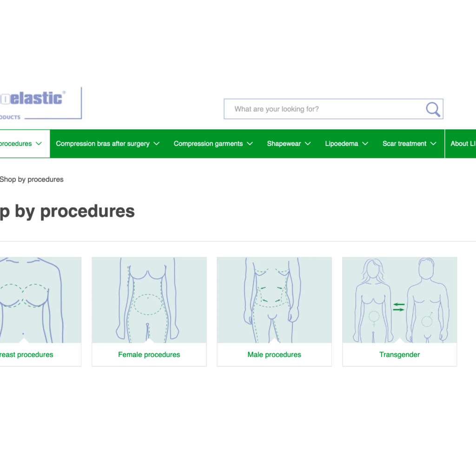
Task: Open the About menu item
Action: point(463,144)
